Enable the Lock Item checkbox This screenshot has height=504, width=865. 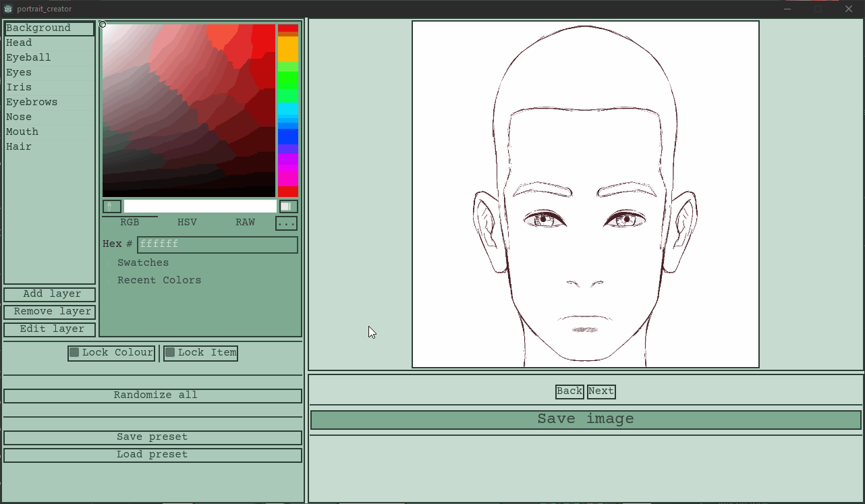coord(170,352)
